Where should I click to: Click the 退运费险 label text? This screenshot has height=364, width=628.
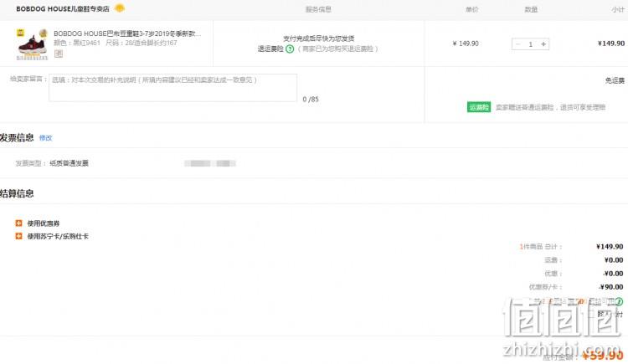(270, 49)
